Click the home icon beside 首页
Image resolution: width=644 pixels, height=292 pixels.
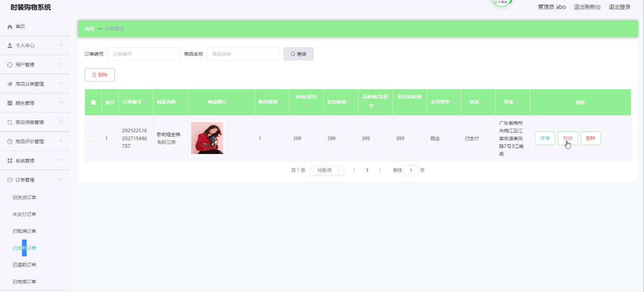[x=10, y=26]
